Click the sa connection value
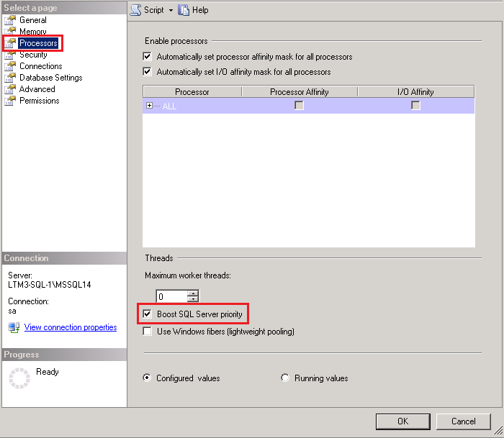The height and width of the screenshot is (438, 504). point(12,311)
